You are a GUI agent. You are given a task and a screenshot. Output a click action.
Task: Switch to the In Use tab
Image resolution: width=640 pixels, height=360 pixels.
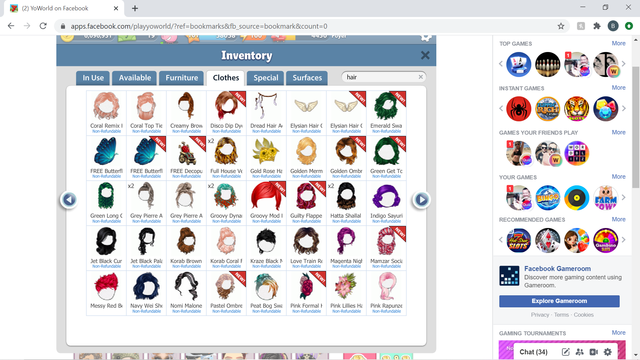point(93,78)
